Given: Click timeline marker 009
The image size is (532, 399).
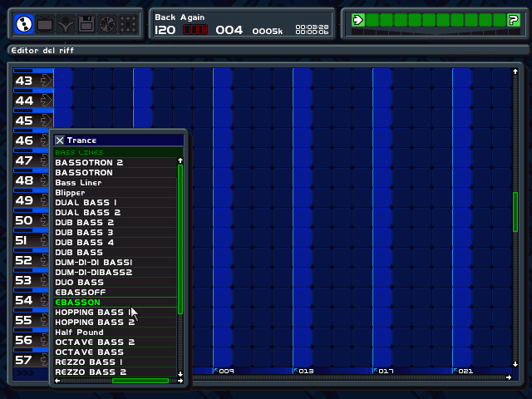Looking at the screenshot, I should (x=224, y=371).
